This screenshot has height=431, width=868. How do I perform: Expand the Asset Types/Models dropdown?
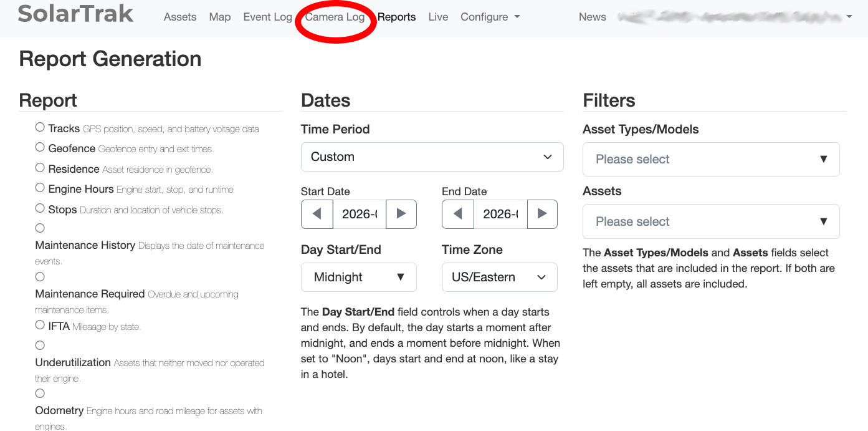tap(710, 159)
